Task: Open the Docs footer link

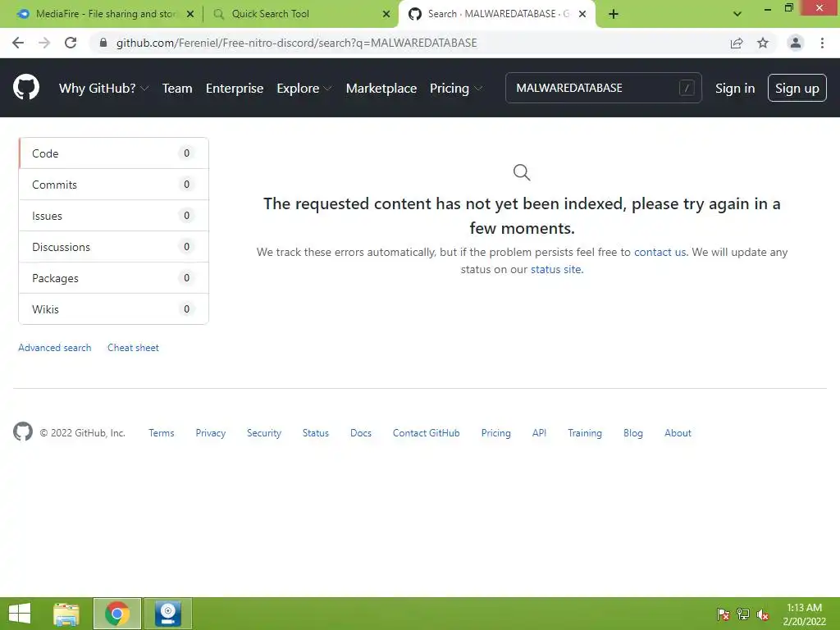Action: click(361, 433)
